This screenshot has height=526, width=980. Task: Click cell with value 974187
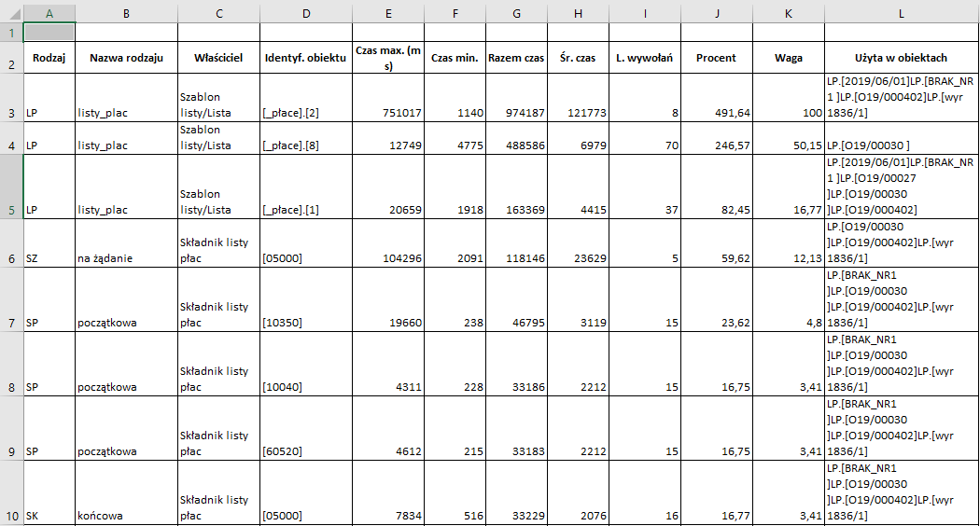click(516, 97)
